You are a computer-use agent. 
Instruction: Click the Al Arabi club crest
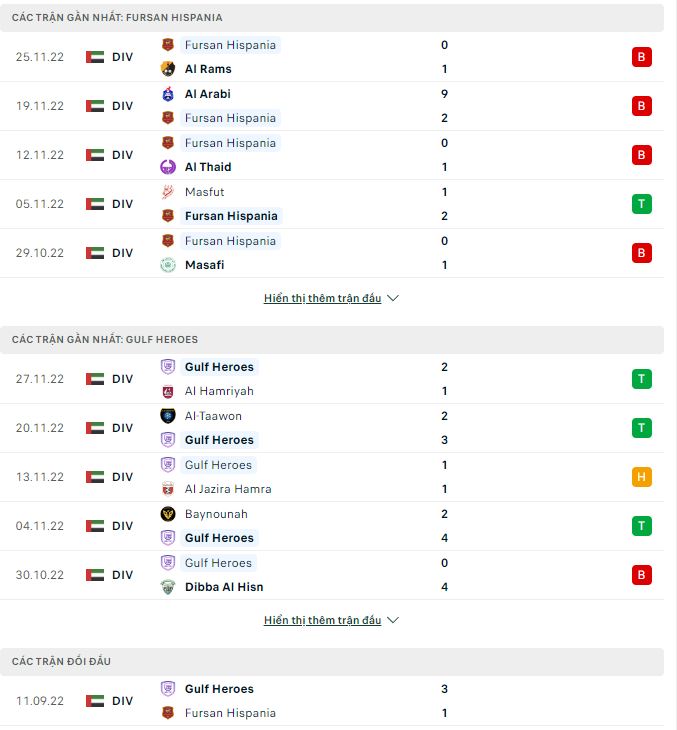pyautogui.click(x=168, y=94)
